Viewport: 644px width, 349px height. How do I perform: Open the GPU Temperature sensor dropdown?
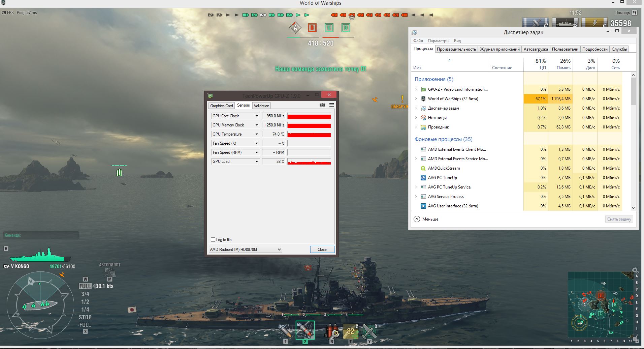257,134
